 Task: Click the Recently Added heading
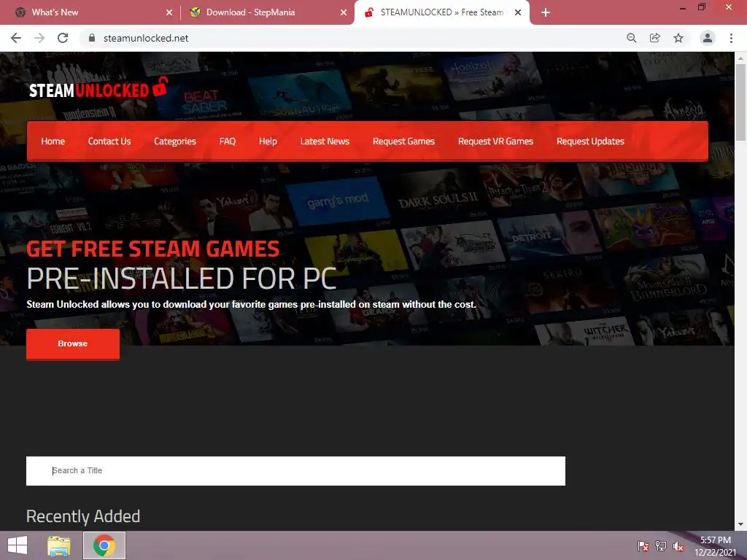pos(83,516)
